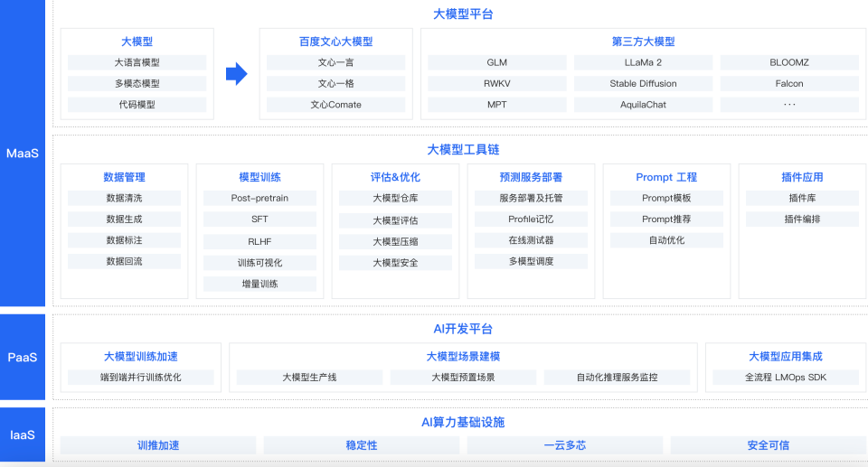Click the 大模型场景建模 heading
Image resolution: width=868 pixels, height=467 pixels.
pyautogui.click(x=463, y=356)
